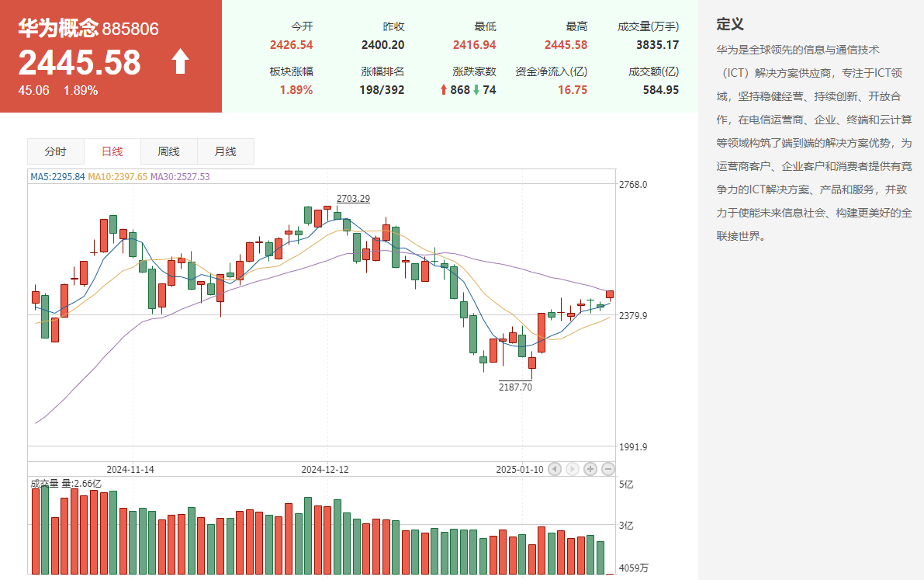Click the volume axis label 5亿
Image resolution: width=924 pixels, height=580 pixels.
626,484
